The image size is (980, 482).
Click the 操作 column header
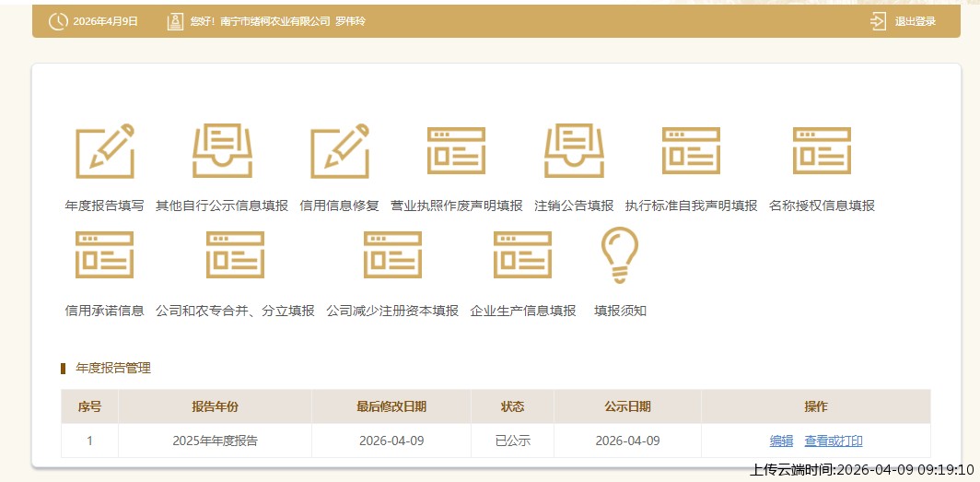(x=816, y=407)
